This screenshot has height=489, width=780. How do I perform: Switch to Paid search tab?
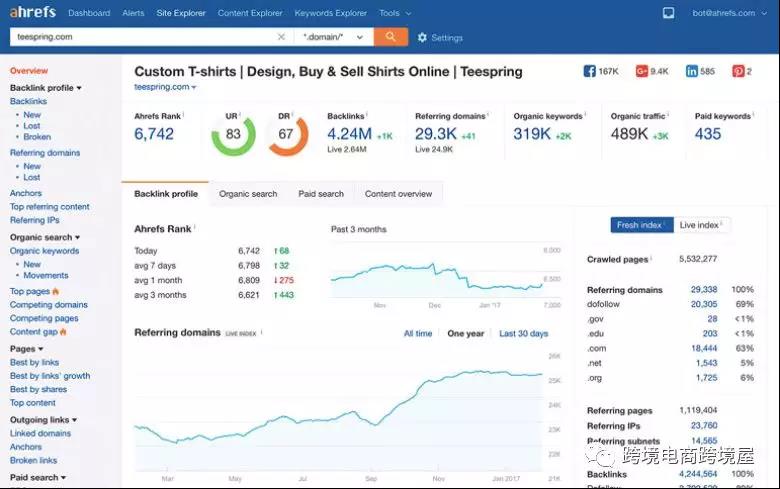pos(321,194)
